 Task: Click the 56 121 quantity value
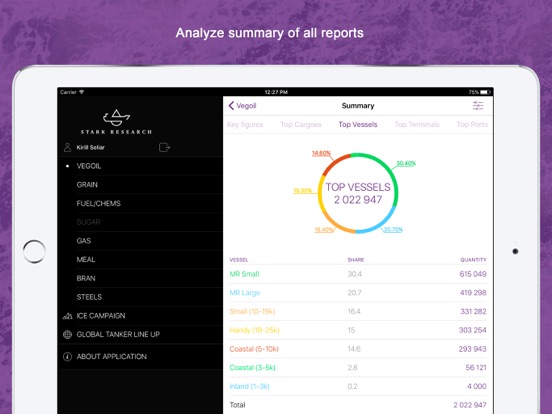coord(476,368)
